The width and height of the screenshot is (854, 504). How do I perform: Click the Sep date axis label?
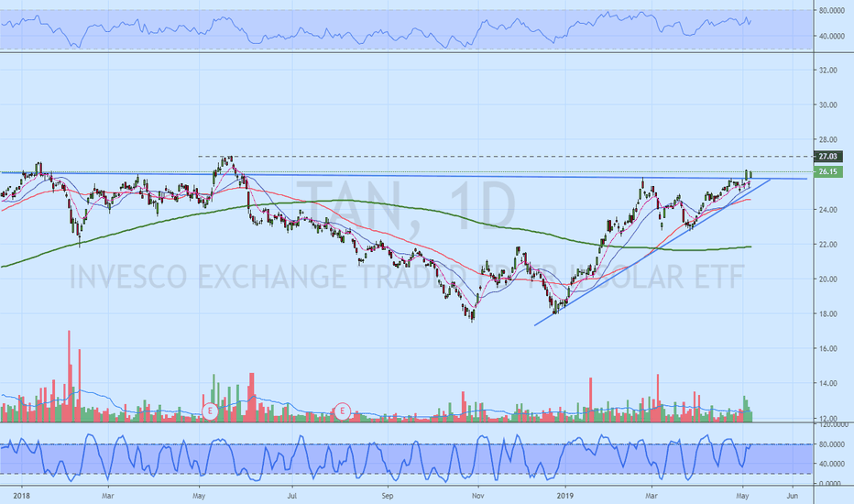[388, 496]
